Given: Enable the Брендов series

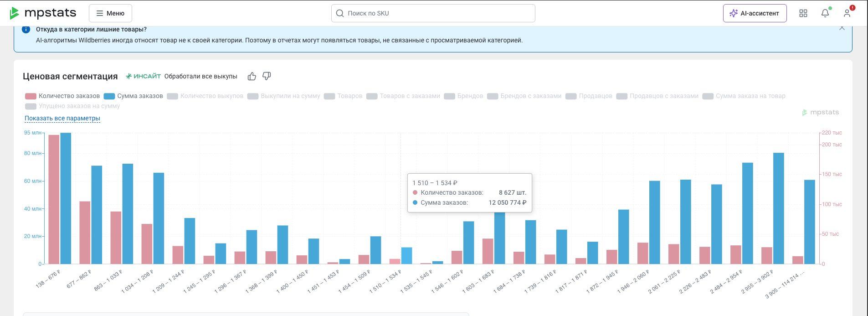Looking at the screenshot, I should 463,96.
